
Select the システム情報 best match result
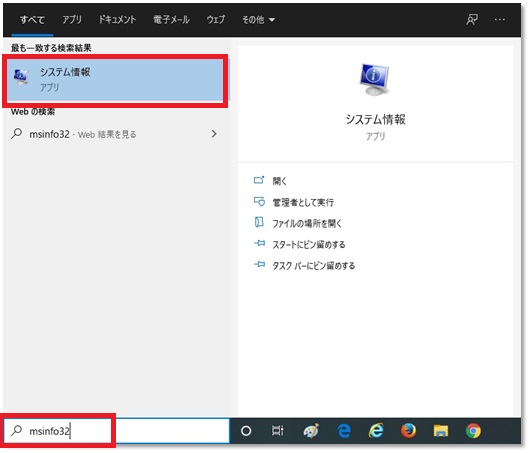115,80
